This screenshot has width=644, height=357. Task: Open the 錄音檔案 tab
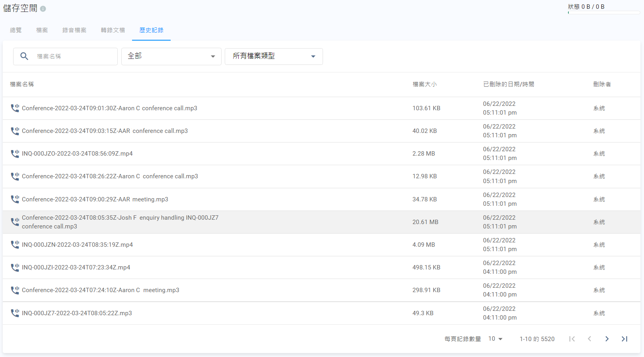pos(74,30)
